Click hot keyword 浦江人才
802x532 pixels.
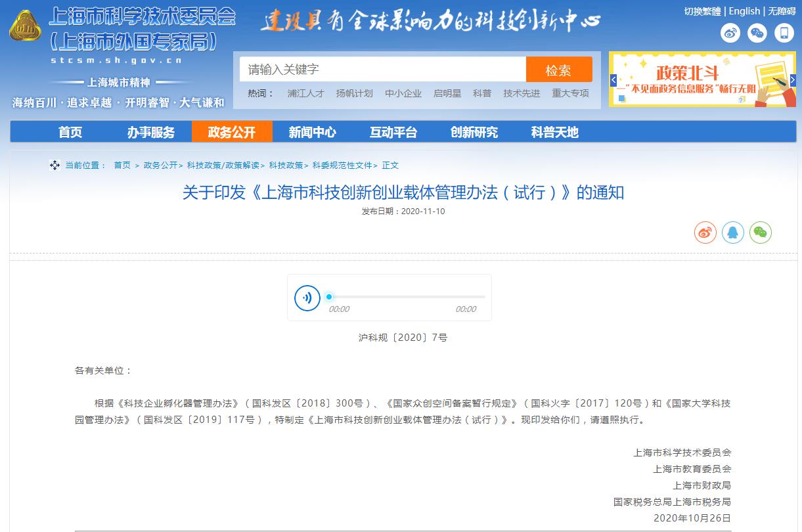(305, 93)
